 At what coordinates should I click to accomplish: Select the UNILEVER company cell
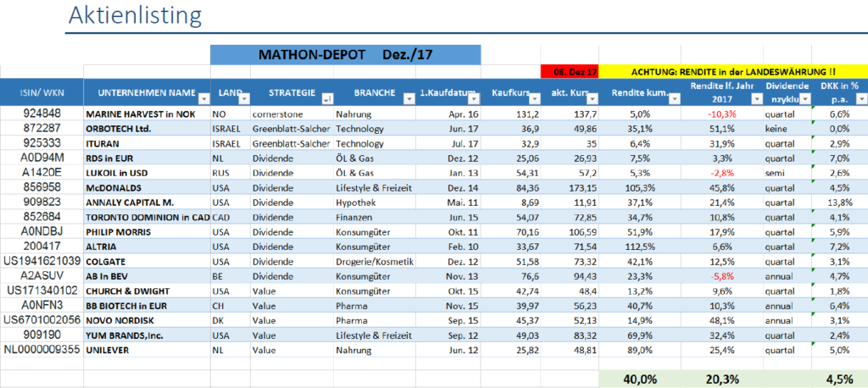147,350
